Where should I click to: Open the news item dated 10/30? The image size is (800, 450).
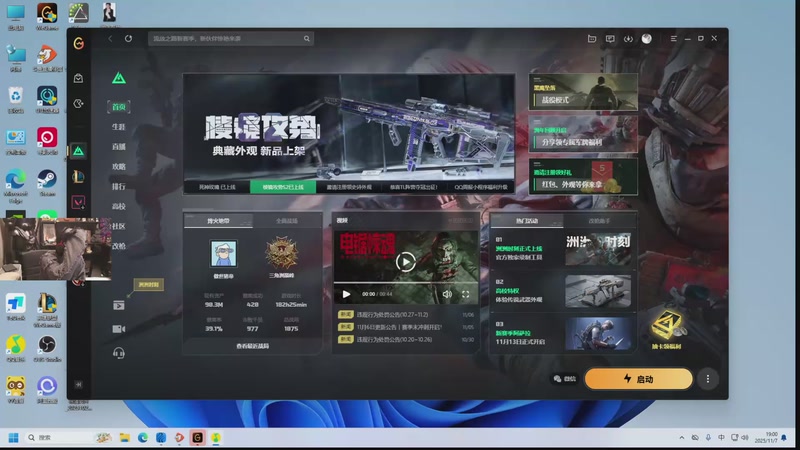(x=406, y=339)
